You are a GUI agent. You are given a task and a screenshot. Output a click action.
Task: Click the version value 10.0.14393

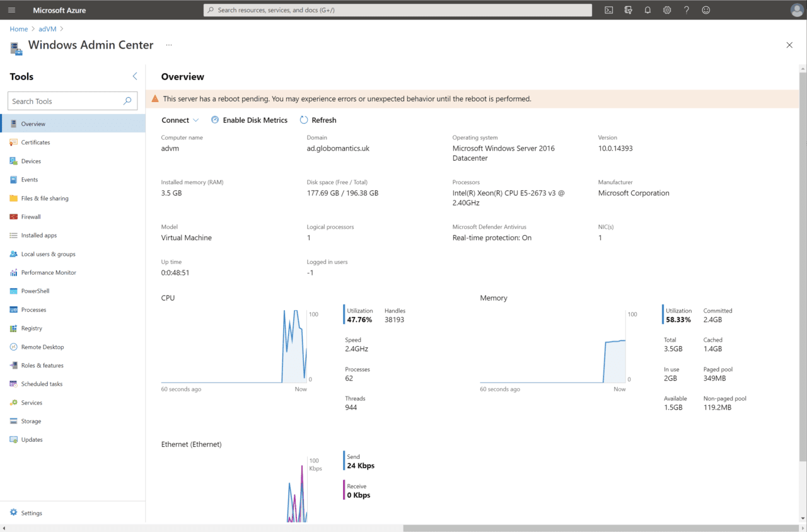pos(615,149)
